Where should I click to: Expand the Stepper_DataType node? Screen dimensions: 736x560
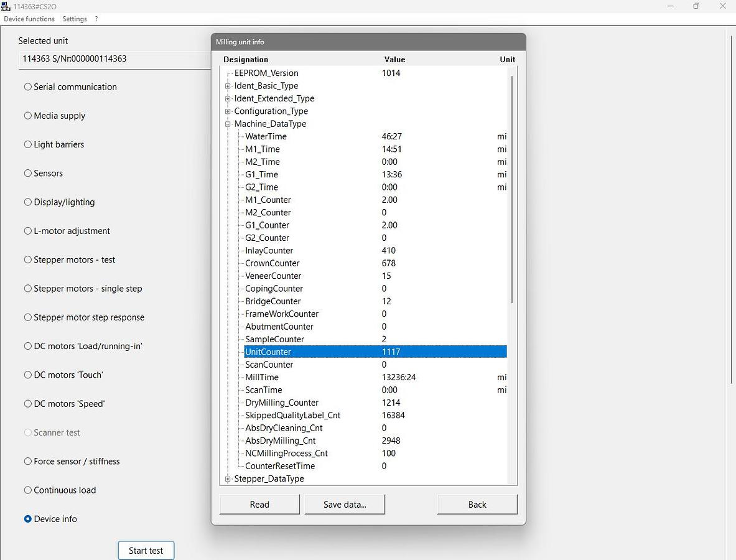coord(228,478)
